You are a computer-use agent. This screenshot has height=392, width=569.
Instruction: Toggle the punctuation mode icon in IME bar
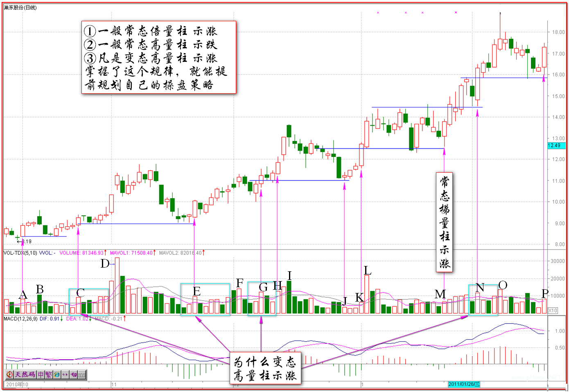tap(65, 374)
